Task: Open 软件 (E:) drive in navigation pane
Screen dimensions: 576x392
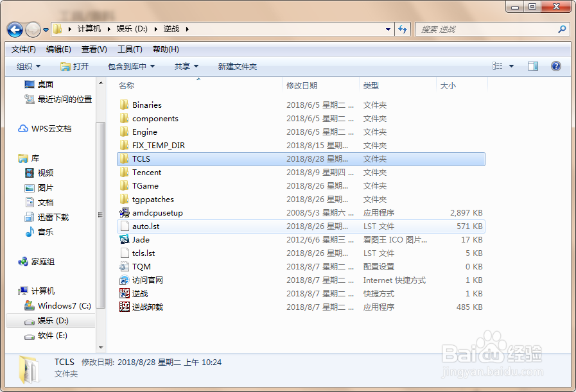Action: tap(53, 336)
